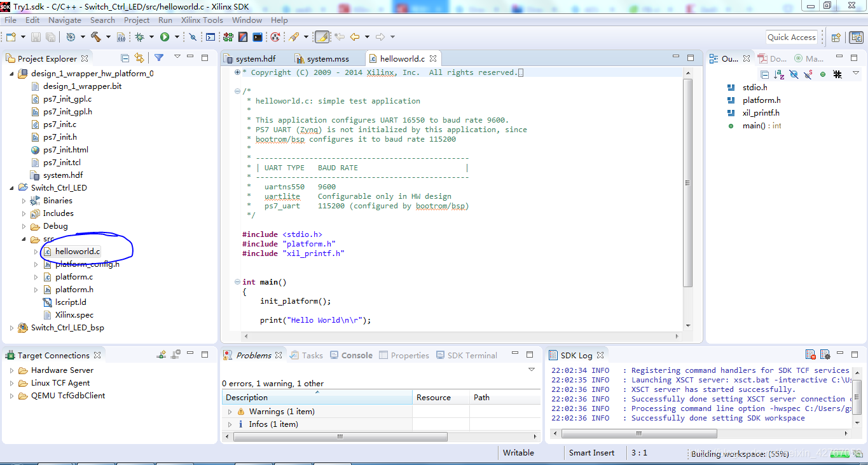Viewport: 868px width, 465px height.
Task: Click the Resource column header in Problems
Action: 441,398
